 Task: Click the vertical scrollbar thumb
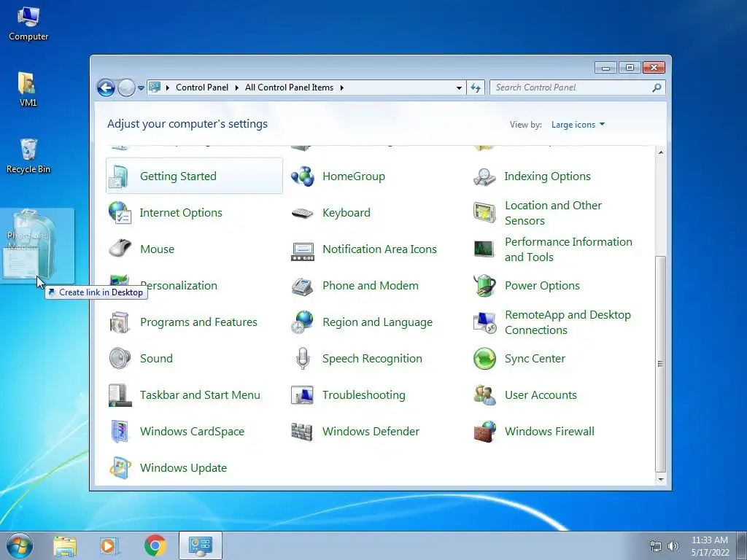[661, 363]
